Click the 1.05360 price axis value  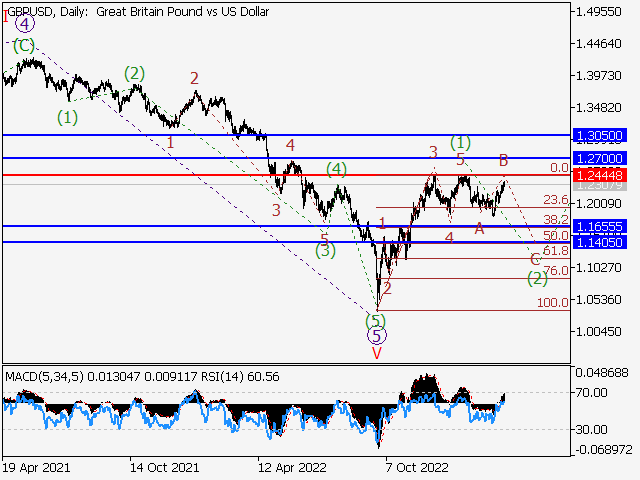point(598,300)
